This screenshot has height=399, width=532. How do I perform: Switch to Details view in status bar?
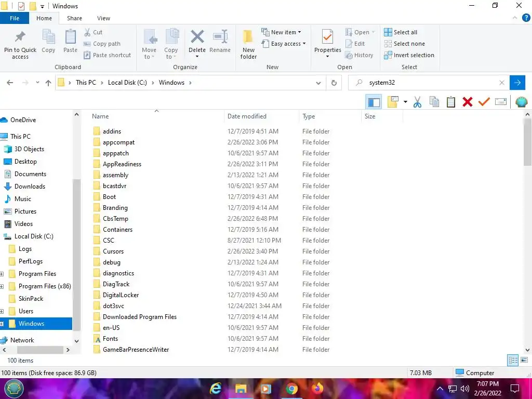(x=513, y=360)
